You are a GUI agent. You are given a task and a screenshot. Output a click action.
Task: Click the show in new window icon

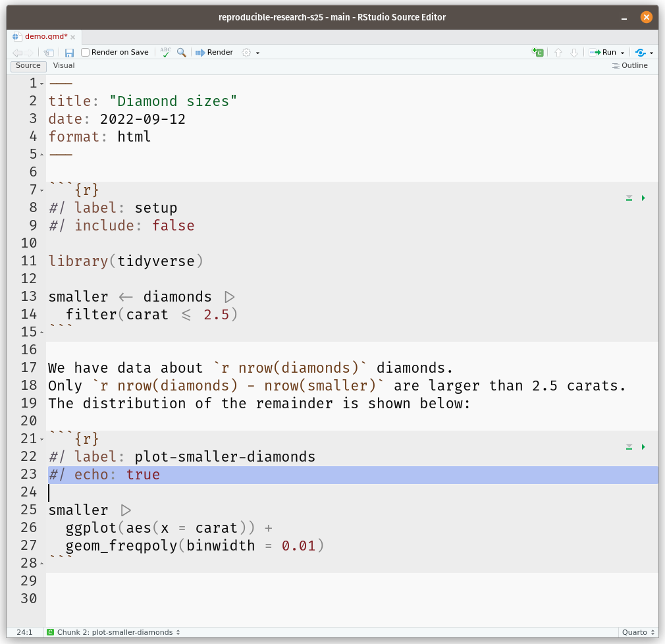tap(49, 53)
